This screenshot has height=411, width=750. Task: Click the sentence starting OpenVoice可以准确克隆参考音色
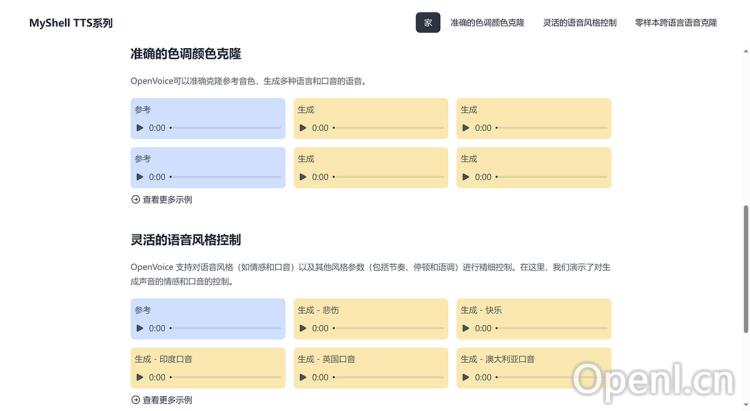249,81
